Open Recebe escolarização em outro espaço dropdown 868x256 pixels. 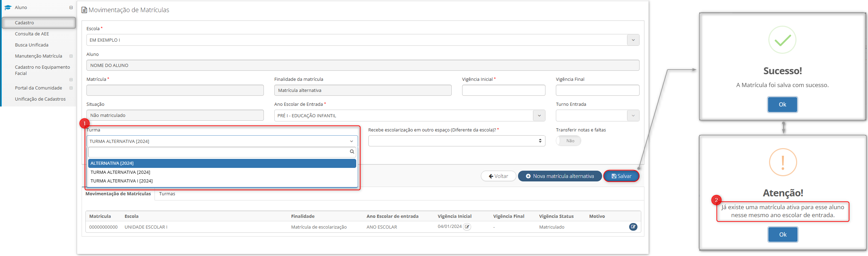(x=457, y=141)
